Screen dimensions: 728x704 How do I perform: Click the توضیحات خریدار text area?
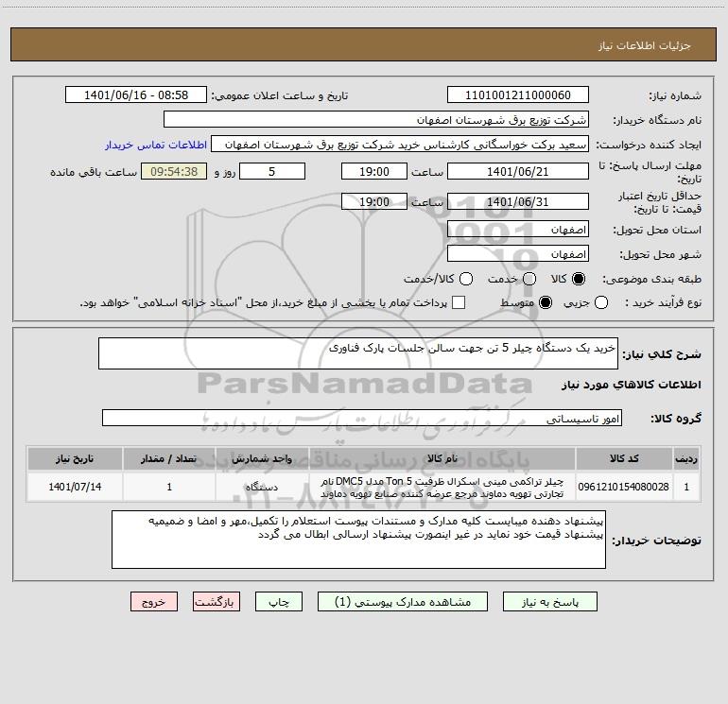pos(358,540)
